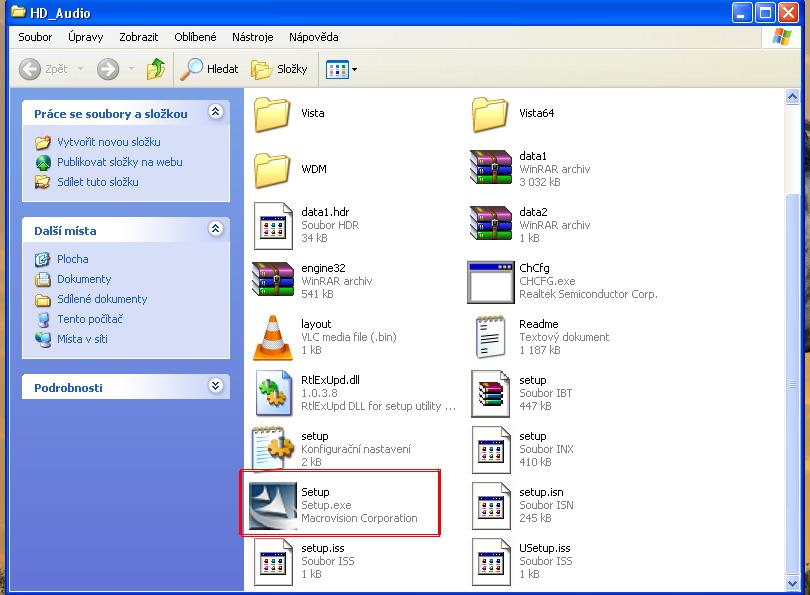Select the setup configuration settings icon
Viewport: 810px width, 595px height.
pyautogui.click(x=273, y=447)
